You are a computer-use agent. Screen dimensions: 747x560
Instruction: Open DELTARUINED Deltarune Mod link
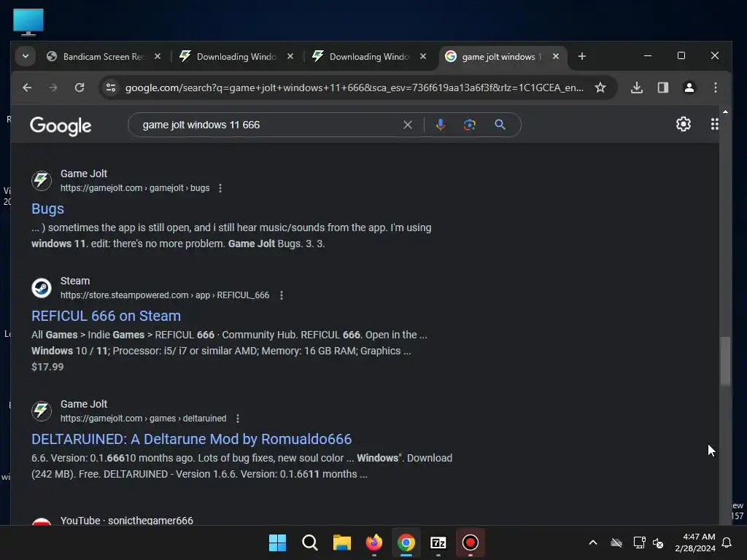[192, 439]
